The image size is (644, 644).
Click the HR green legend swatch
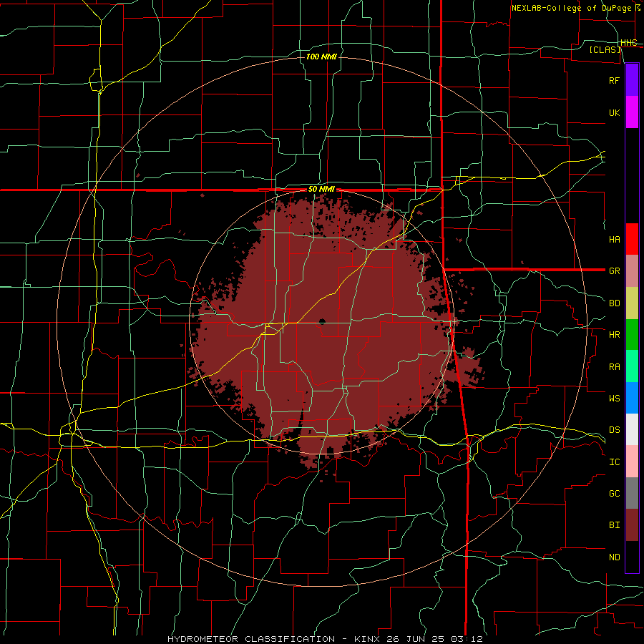click(632, 335)
